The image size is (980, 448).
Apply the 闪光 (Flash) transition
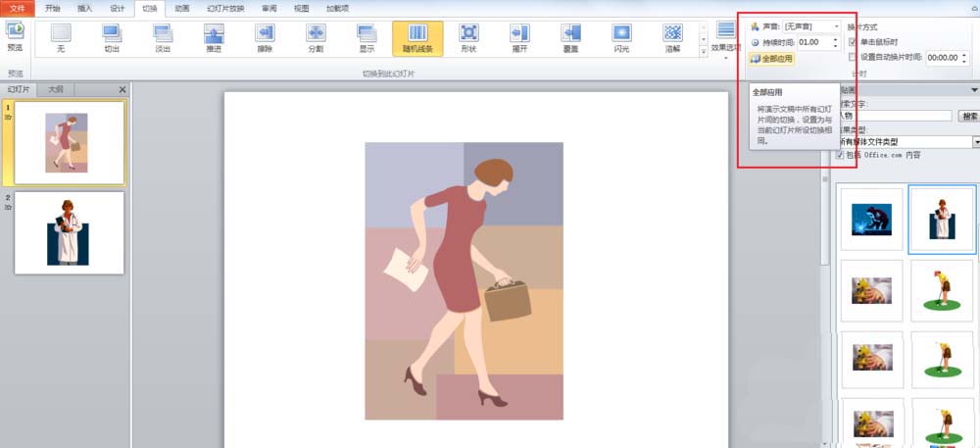tap(622, 38)
